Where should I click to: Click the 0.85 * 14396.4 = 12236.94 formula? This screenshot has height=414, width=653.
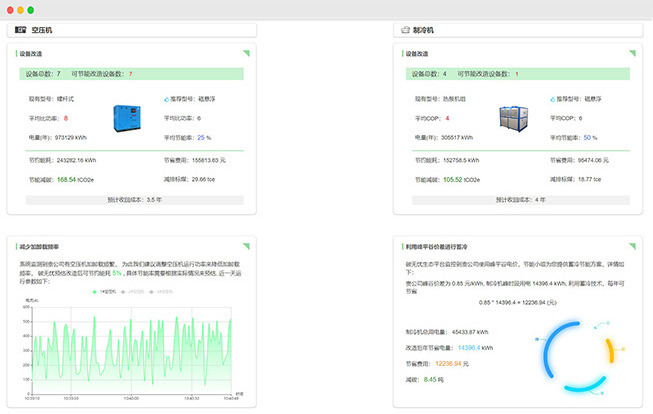coord(517,302)
